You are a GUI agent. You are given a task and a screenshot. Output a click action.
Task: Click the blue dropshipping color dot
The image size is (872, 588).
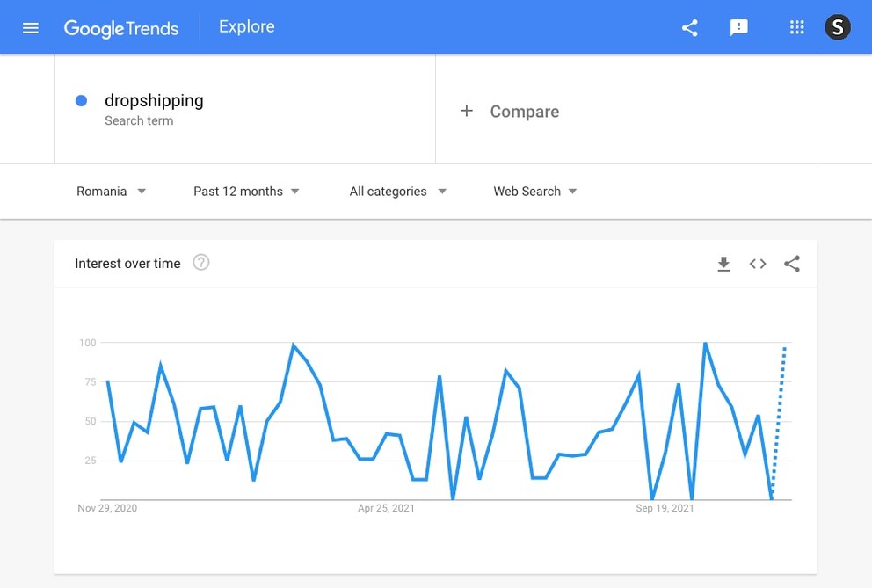[x=82, y=100]
